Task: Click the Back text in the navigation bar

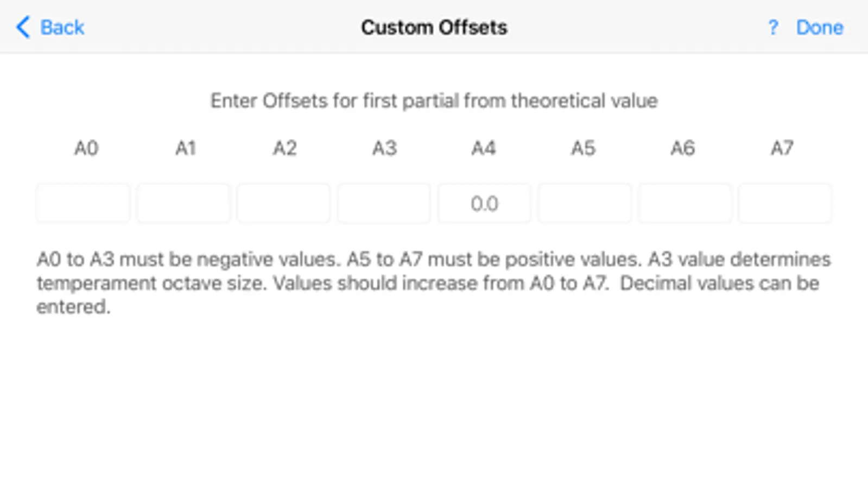Action: 62,27
